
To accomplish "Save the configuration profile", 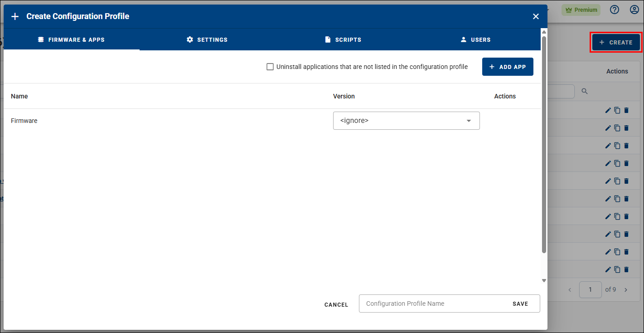I will (x=520, y=304).
